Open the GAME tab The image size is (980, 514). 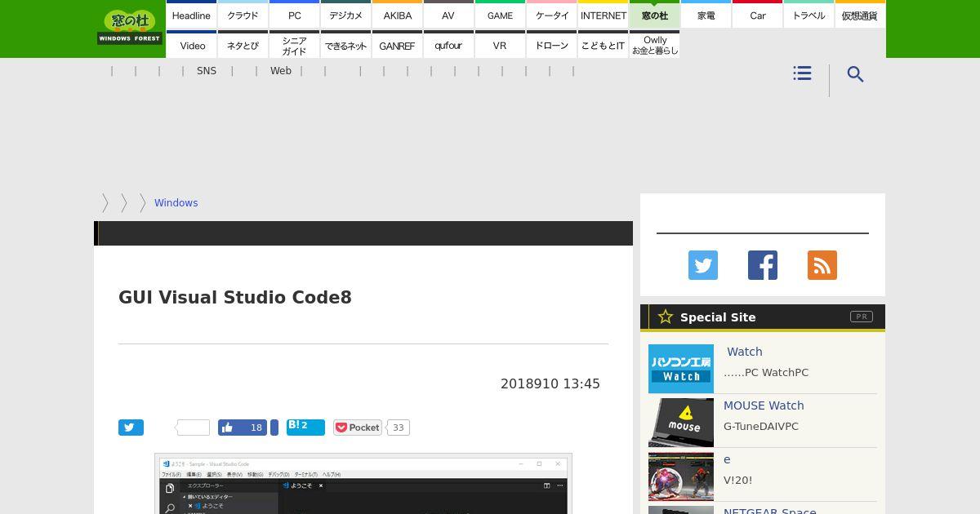coord(500,15)
